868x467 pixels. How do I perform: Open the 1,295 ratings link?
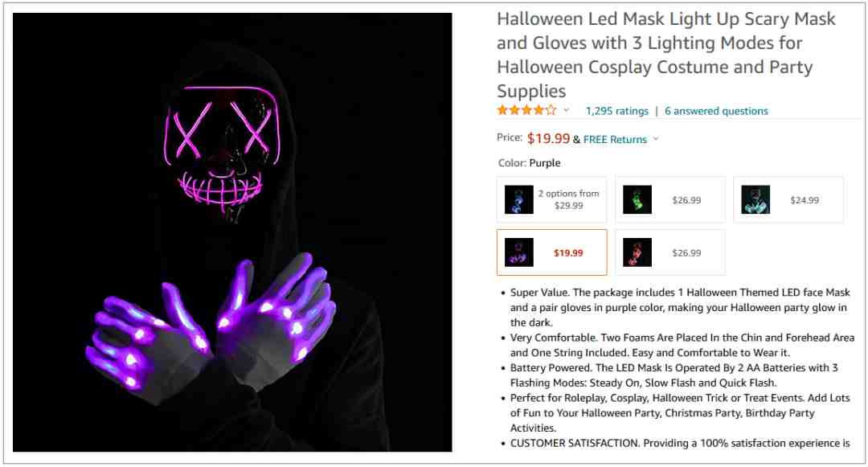616,111
